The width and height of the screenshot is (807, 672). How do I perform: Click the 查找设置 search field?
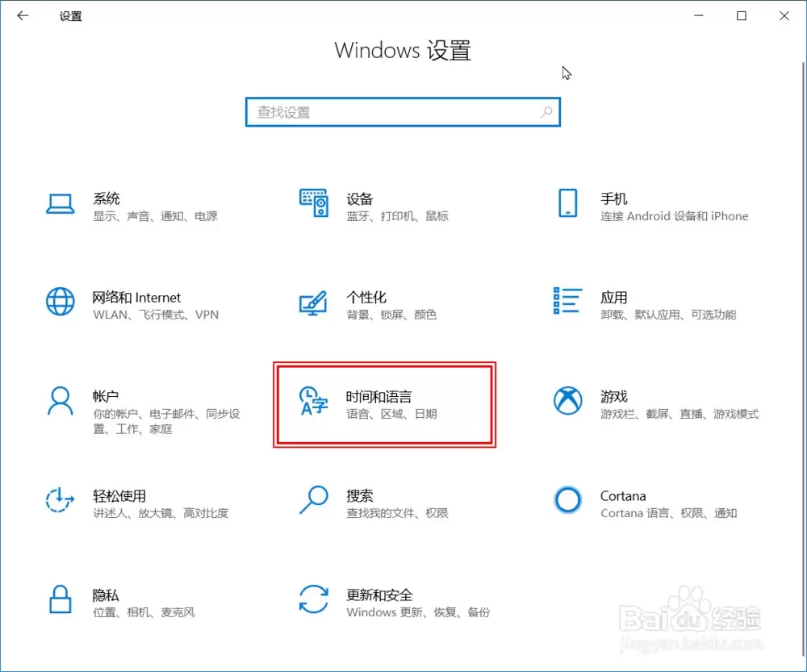point(403,111)
